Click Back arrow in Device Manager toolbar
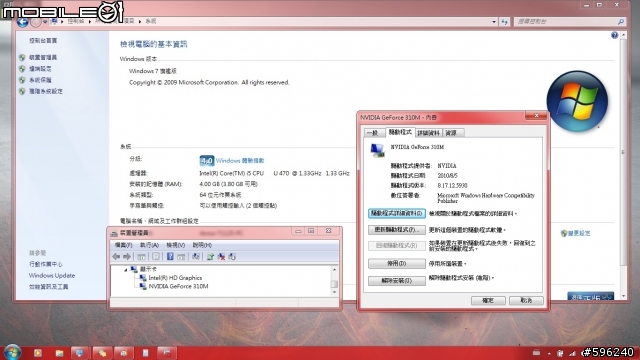 point(116,256)
